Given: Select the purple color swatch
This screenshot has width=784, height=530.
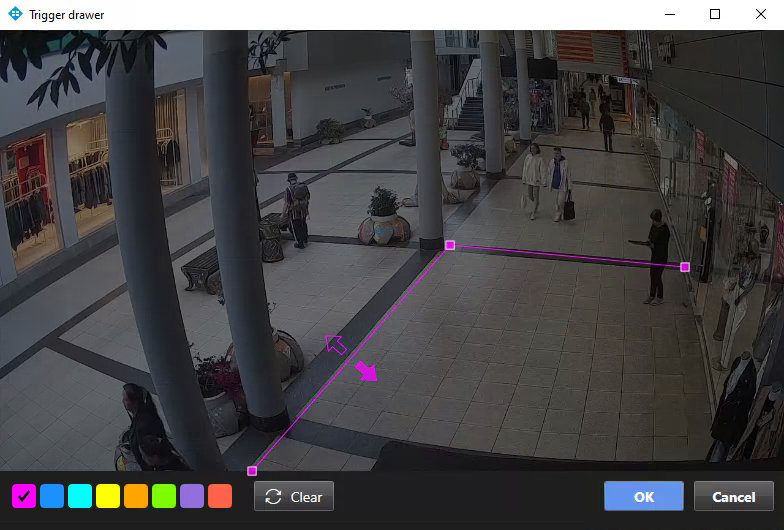Looking at the screenshot, I should 192,496.
